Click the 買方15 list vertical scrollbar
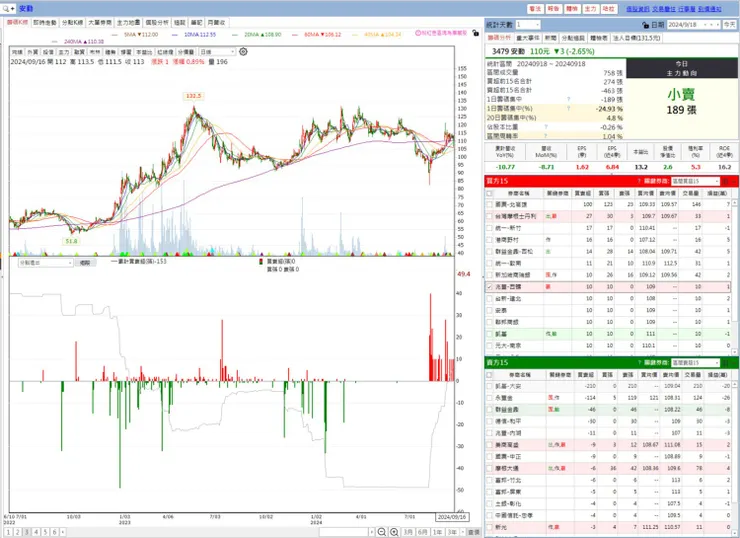Screen dimensions: 740x538 click(734, 276)
